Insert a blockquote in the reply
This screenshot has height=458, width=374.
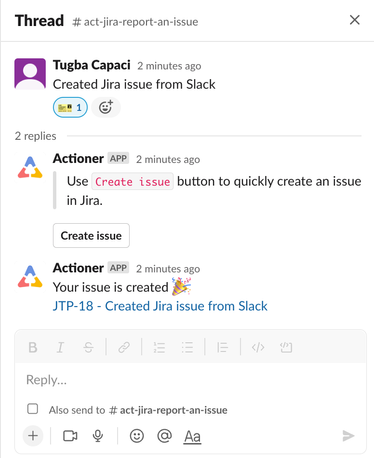pos(222,348)
